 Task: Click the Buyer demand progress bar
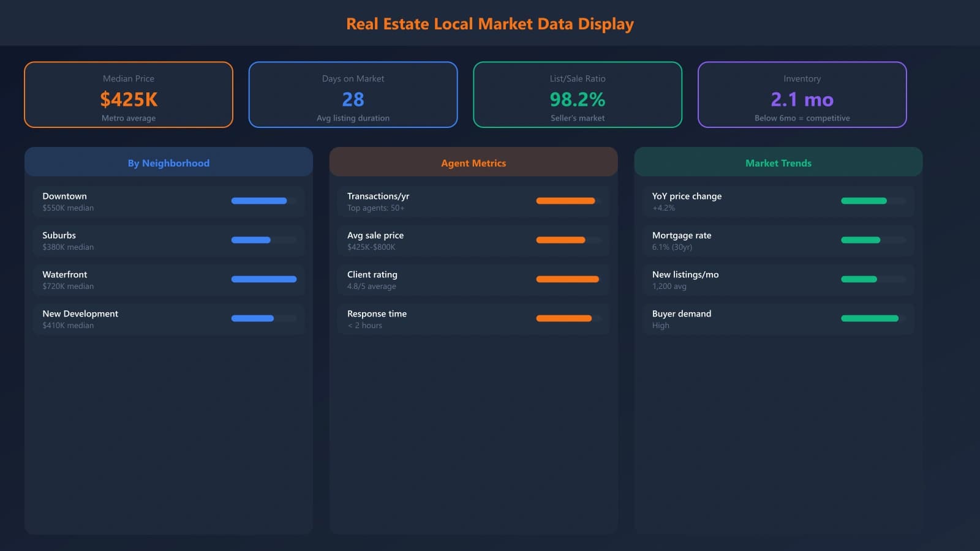coord(871,318)
